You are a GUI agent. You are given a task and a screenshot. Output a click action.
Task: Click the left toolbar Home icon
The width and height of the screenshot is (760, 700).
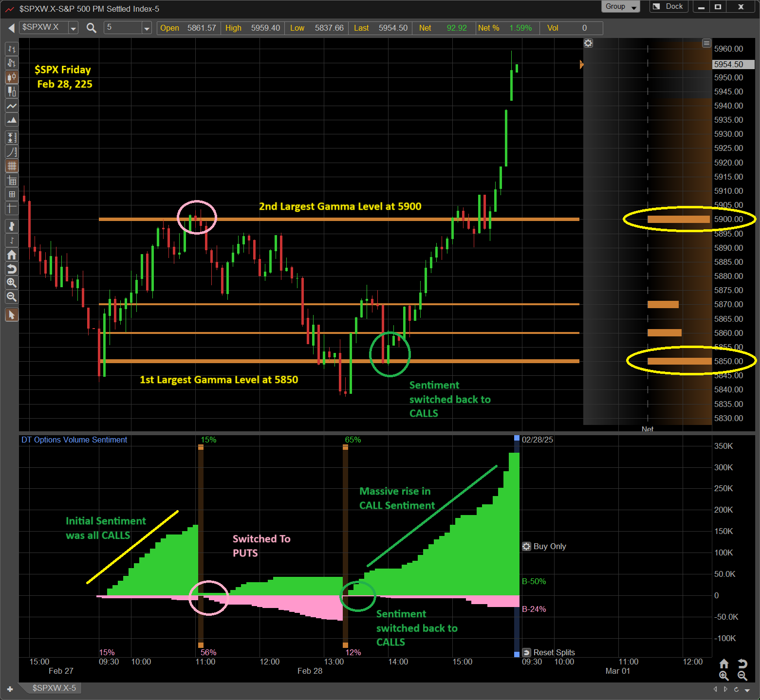tap(12, 255)
